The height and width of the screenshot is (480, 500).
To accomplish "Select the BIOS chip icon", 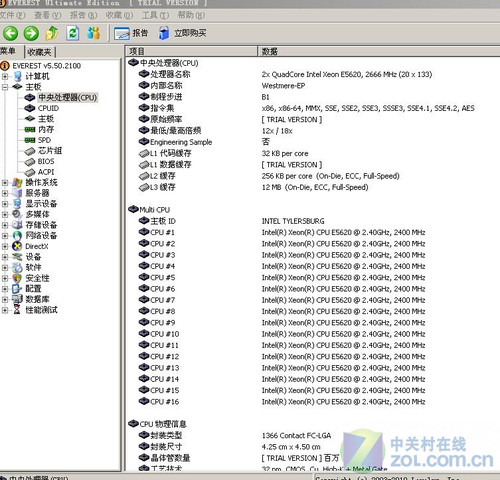I will (x=30, y=162).
